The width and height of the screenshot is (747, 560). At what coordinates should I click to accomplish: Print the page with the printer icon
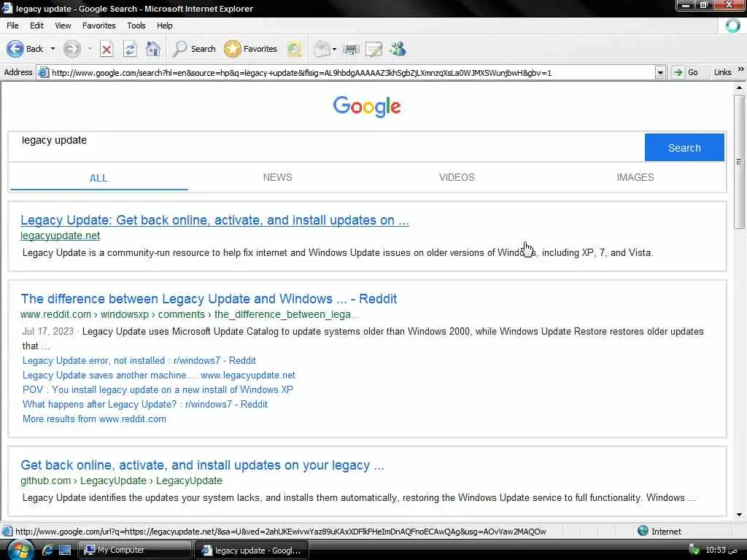point(351,49)
